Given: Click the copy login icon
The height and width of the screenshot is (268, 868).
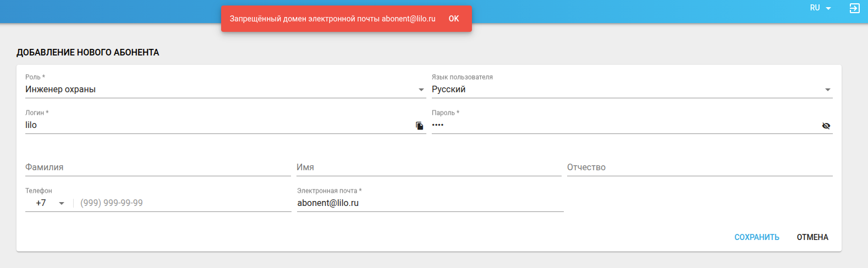Looking at the screenshot, I should pos(420,126).
